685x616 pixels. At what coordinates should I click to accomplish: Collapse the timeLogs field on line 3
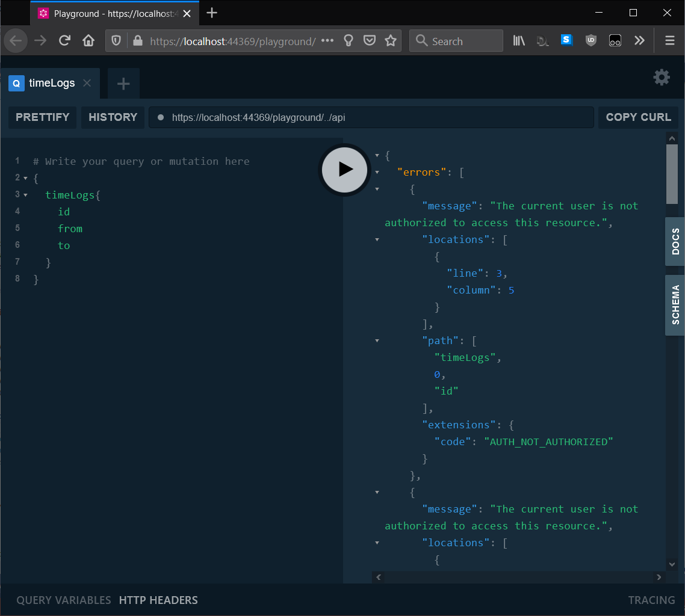point(25,195)
